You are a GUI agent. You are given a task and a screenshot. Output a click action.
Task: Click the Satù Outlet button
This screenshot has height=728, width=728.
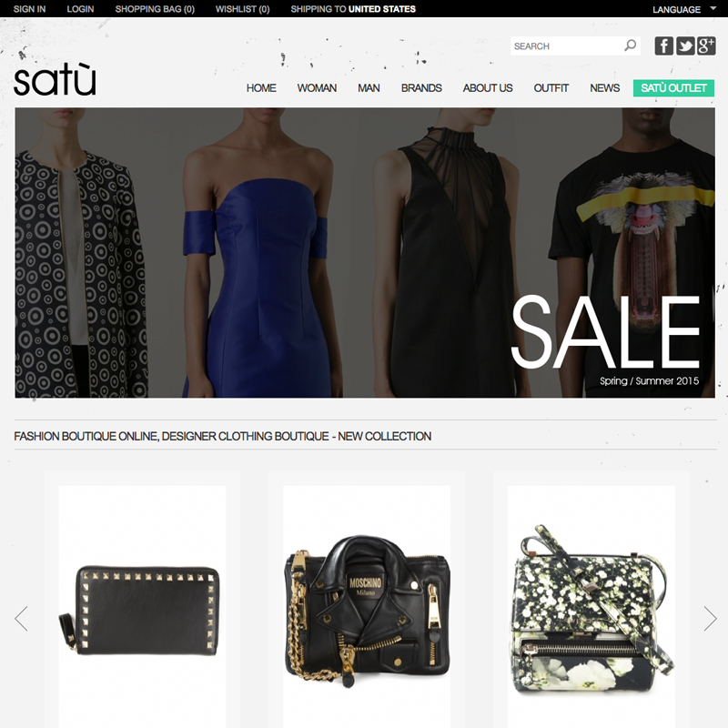pos(673,87)
